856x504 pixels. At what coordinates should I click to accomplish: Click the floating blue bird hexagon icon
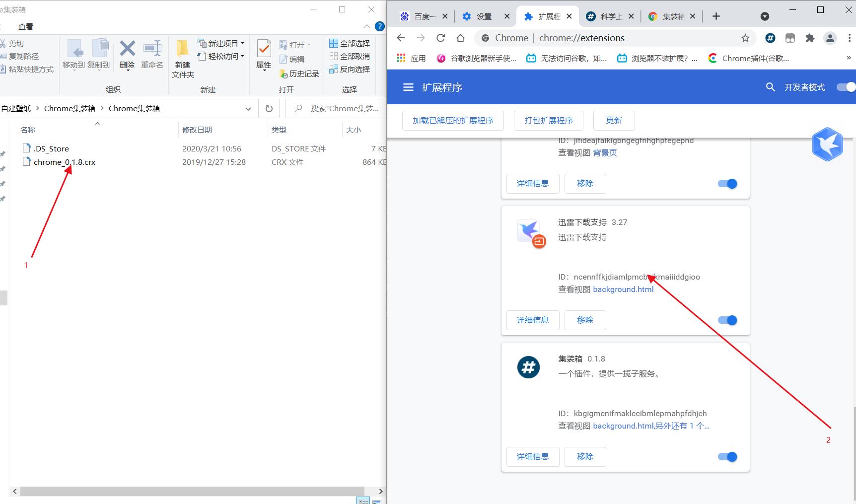[x=827, y=144]
